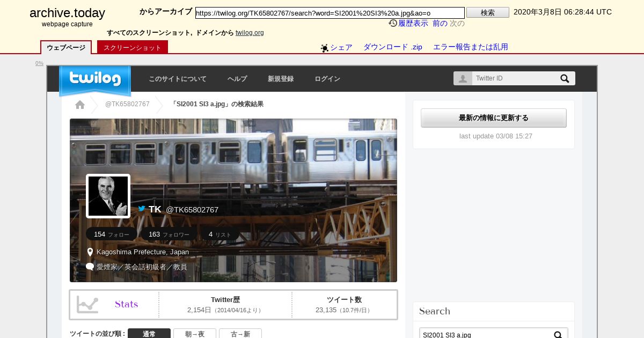Click the 愛煙家／英会話初級者／教員 bio text
This screenshot has width=644, height=338.
coord(142,267)
